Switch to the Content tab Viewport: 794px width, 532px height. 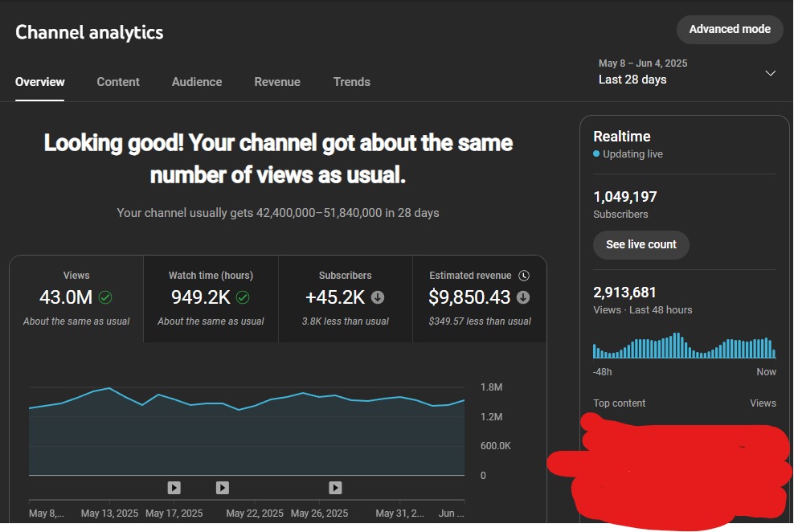pos(118,82)
